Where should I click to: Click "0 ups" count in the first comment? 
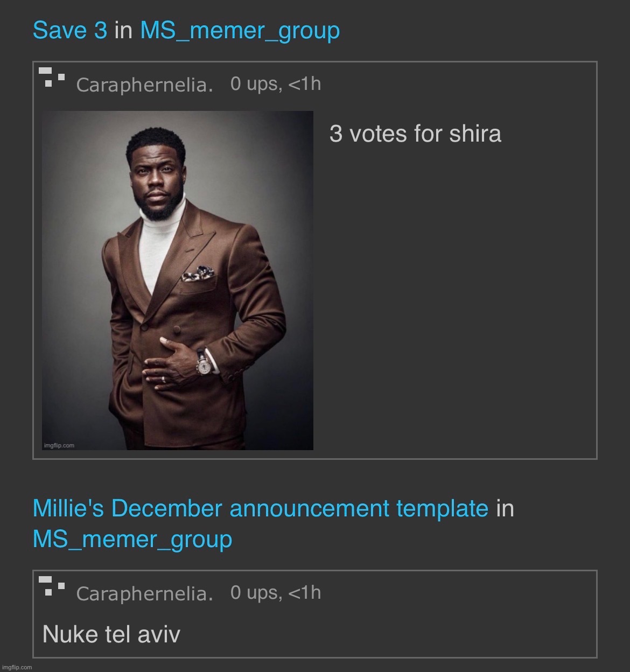pyautogui.click(x=254, y=84)
